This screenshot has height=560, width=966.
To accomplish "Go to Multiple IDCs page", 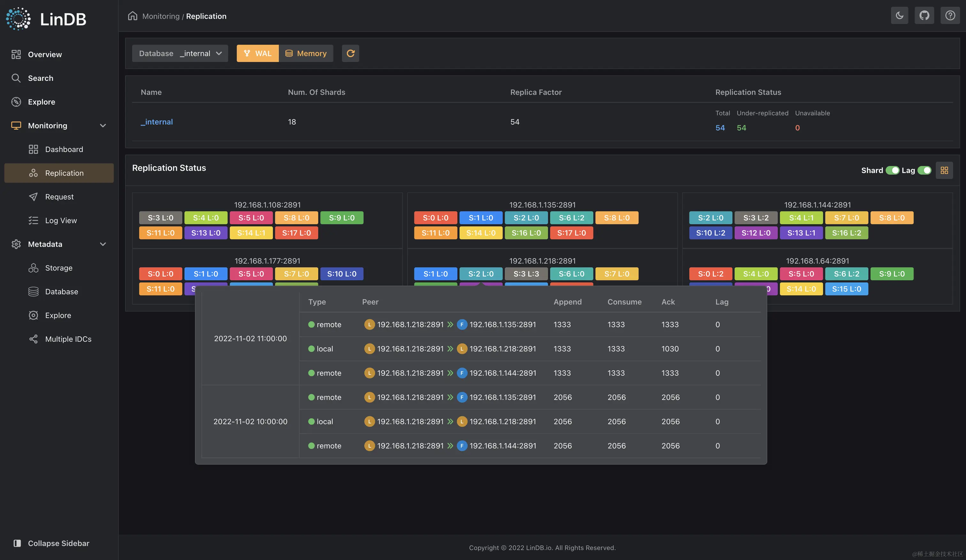I will click(68, 339).
